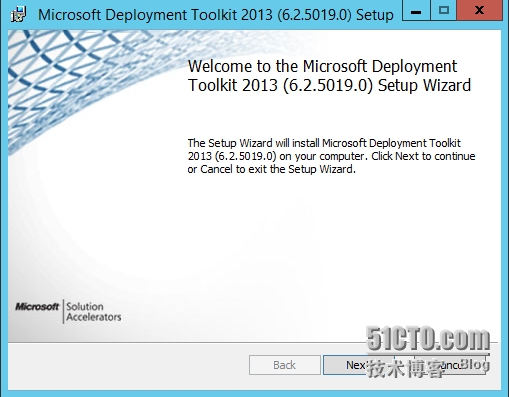
Task: Click the disabled Back button
Action: click(285, 365)
